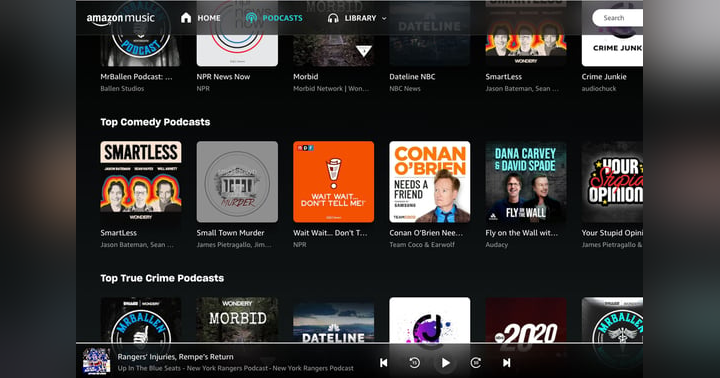Click 'Your Stupid Opini' title text
The width and height of the screenshot is (720, 378).
612,233
